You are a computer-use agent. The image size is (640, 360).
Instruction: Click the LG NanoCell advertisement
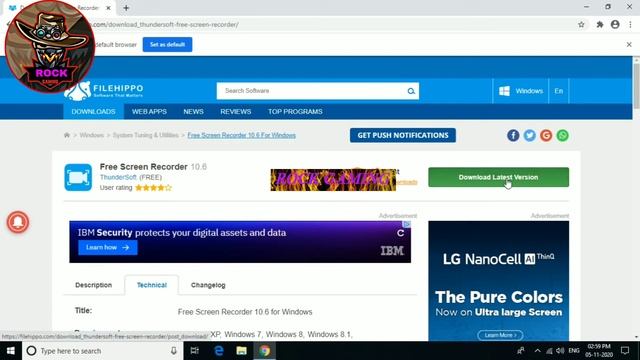click(498, 281)
